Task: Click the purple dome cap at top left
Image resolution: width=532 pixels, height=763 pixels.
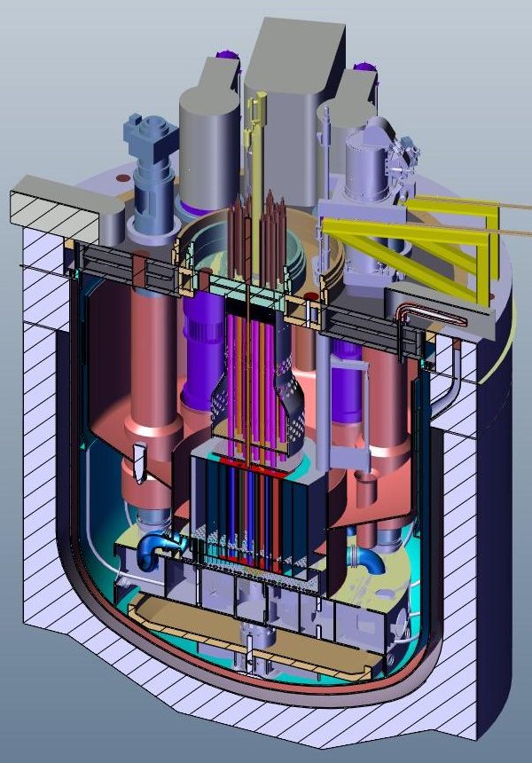Action: click(229, 55)
